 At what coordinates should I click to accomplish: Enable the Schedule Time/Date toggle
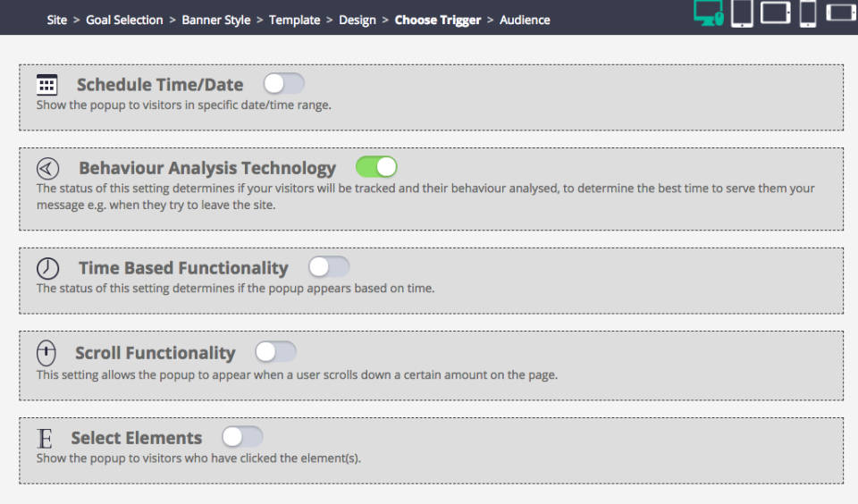tap(284, 84)
